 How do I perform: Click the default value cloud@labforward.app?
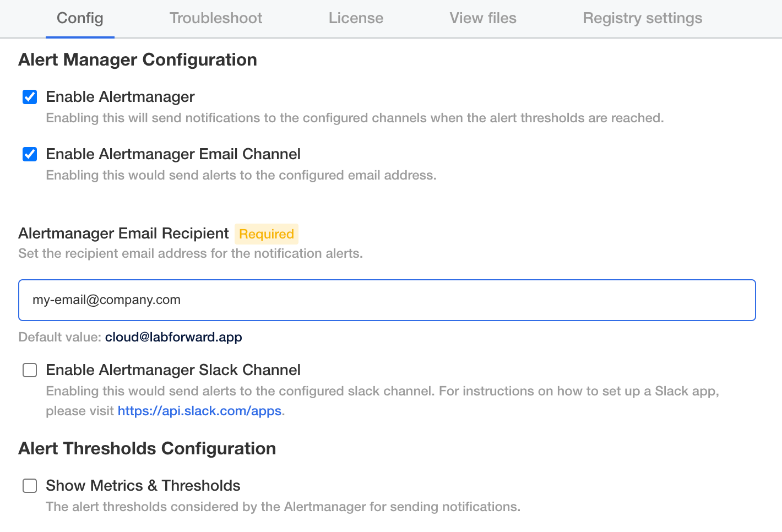pos(173,337)
